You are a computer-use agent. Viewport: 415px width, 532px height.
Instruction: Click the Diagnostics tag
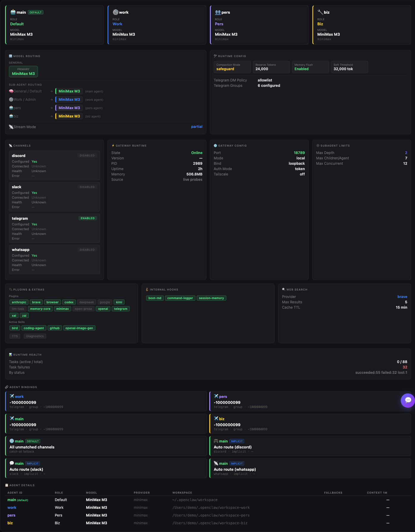(x=35, y=336)
